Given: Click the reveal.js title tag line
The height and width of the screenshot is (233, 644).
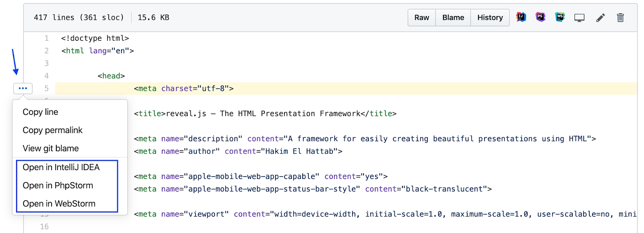Looking at the screenshot, I should click(265, 114).
